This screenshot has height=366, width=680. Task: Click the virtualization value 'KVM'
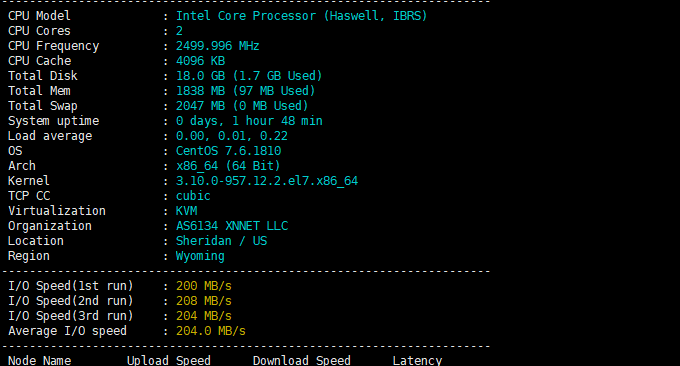186,211
